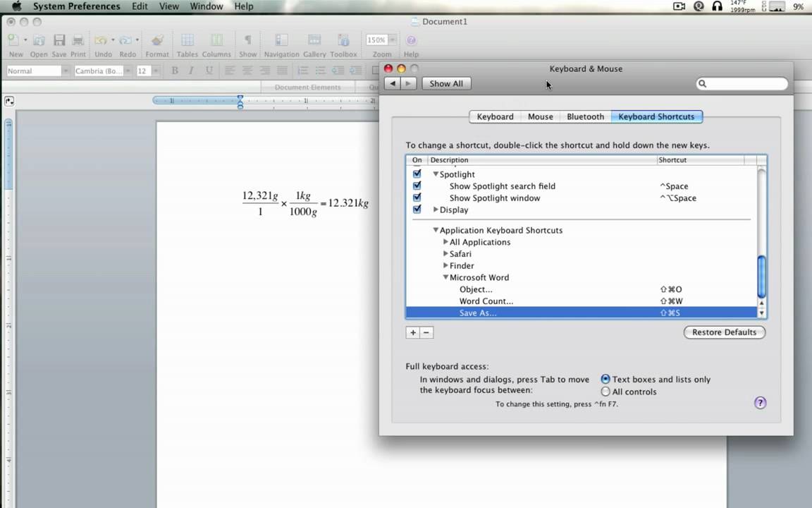Expand the Safari shortcuts group
This screenshot has height=508, width=812.
tap(445, 253)
